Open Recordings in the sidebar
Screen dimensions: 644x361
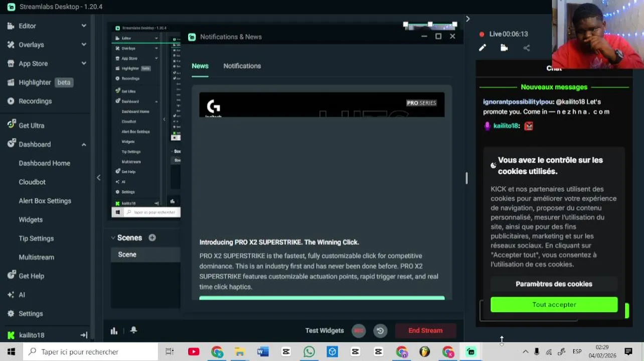pyautogui.click(x=35, y=101)
